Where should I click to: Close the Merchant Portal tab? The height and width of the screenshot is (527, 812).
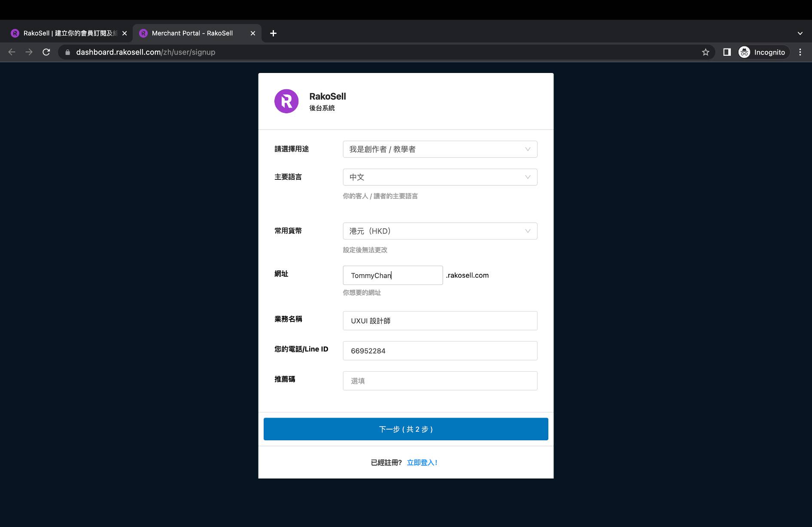tap(253, 33)
